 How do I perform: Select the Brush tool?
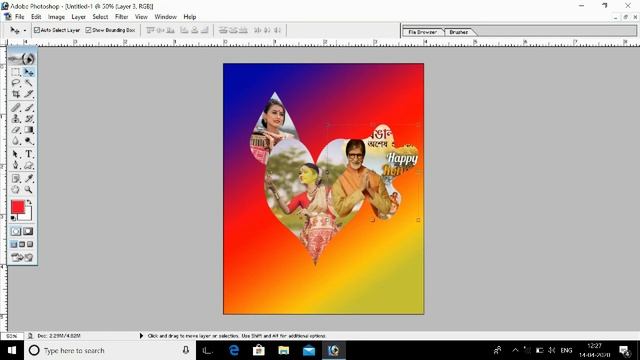pyautogui.click(x=29, y=108)
